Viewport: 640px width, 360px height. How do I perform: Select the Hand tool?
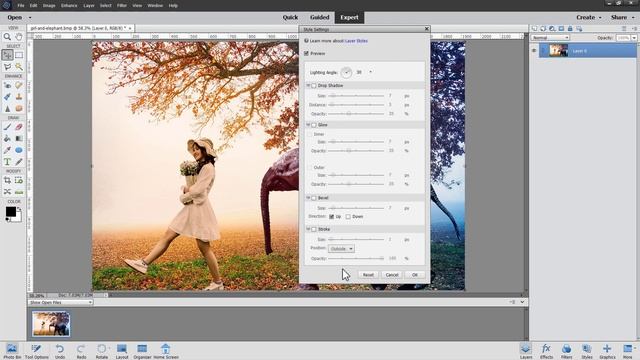click(19, 37)
